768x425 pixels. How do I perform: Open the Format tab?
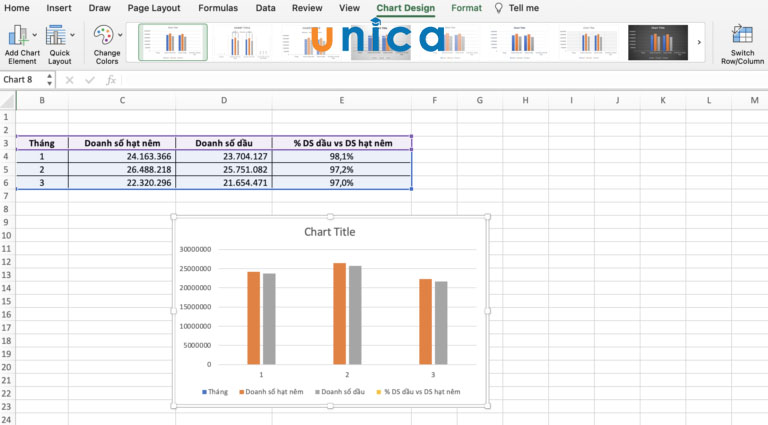tap(466, 8)
